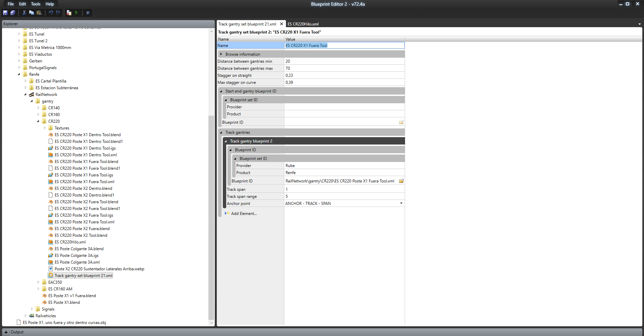
Task: Open the Tools menu
Action: point(36,4)
